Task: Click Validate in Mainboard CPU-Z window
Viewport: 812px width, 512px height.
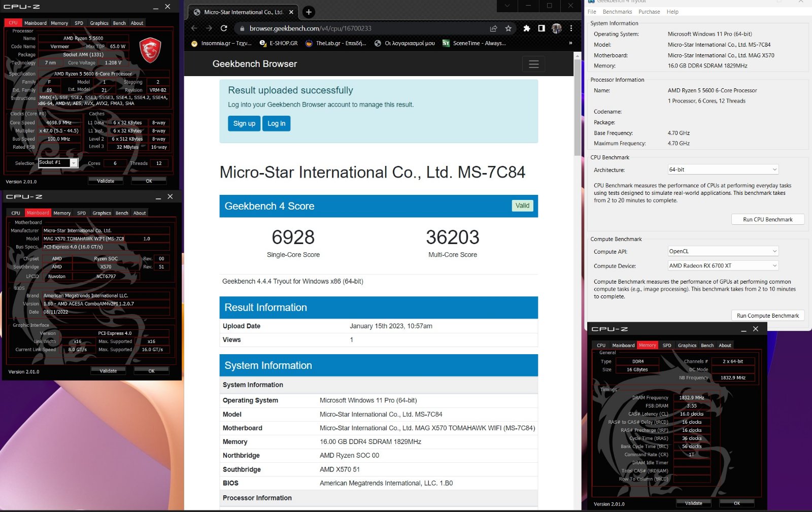Action: click(108, 371)
